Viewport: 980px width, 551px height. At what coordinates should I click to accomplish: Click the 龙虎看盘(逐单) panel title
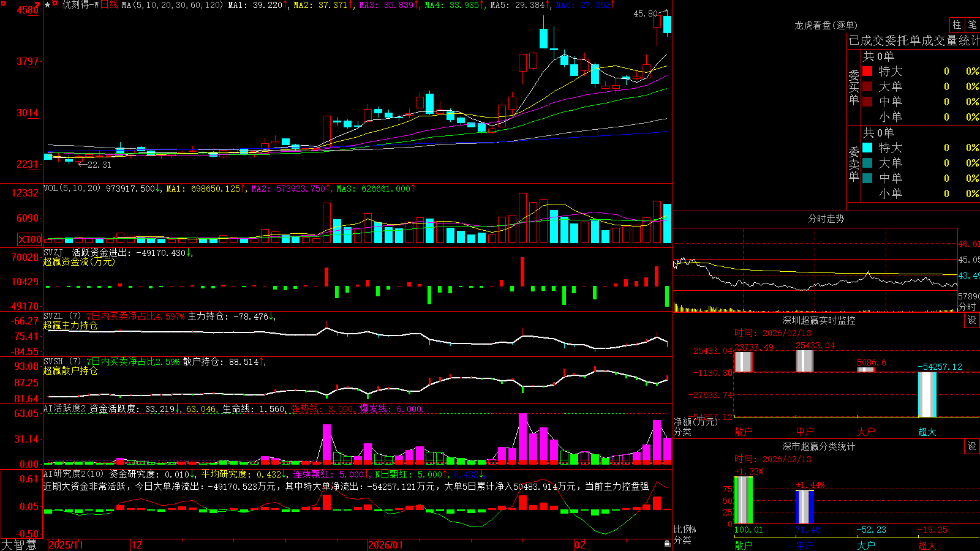coord(826,25)
